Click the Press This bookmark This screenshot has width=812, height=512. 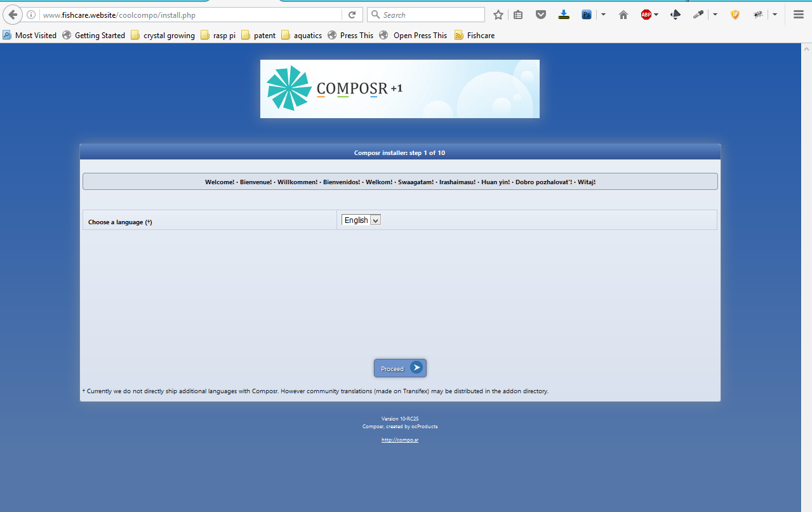[350, 36]
